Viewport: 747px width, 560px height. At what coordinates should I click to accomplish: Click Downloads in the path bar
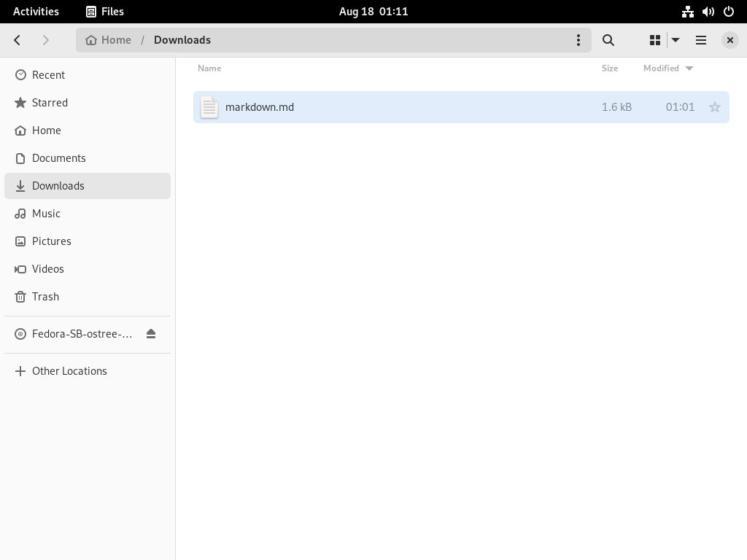182,40
